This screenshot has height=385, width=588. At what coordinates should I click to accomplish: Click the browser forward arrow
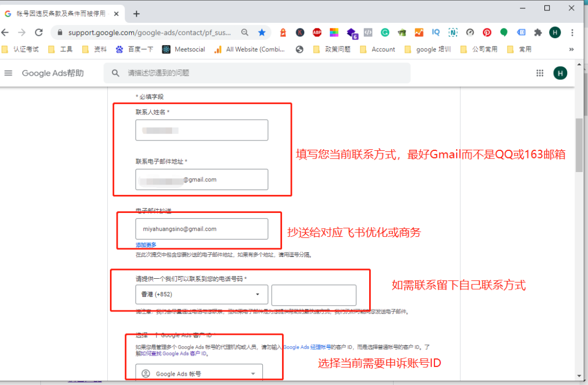click(22, 33)
